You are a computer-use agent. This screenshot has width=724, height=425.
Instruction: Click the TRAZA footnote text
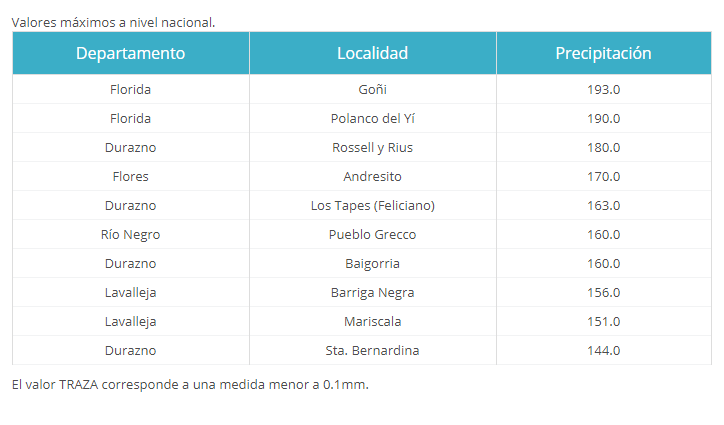coord(190,384)
